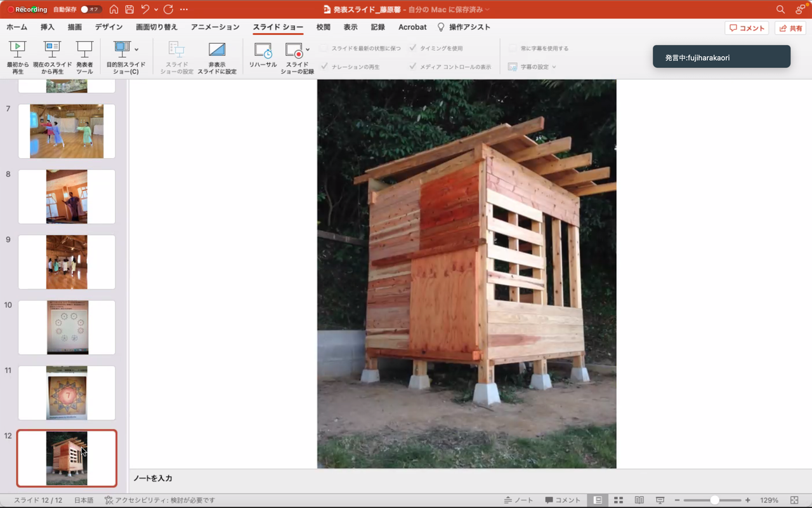Switch to Normal view in status bar
This screenshot has width=812, height=508.
click(x=598, y=500)
